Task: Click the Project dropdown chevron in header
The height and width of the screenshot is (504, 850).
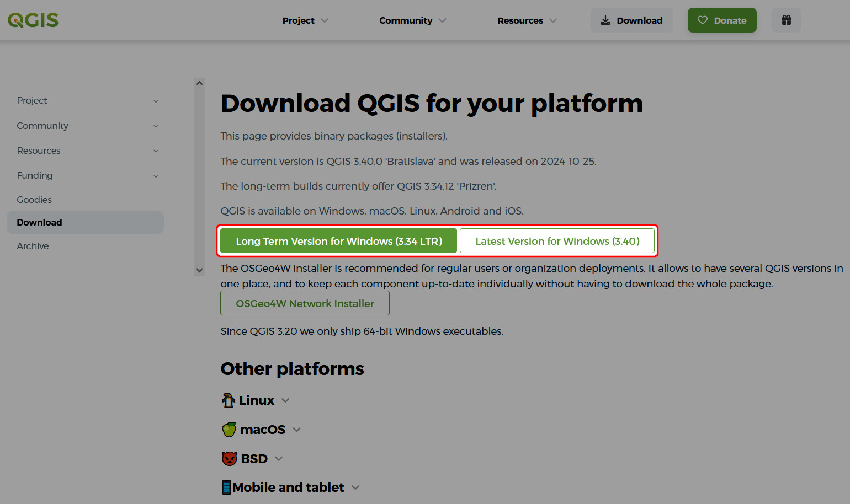Action: tap(325, 20)
